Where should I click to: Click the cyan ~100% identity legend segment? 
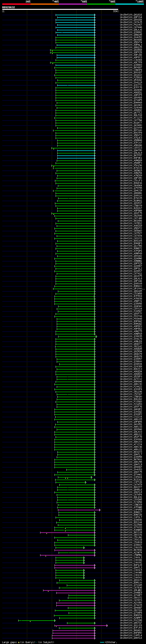[130, 4]
